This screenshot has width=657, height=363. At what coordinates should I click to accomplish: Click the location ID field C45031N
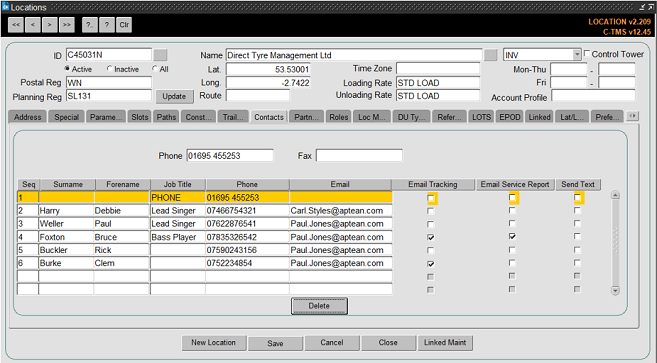coord(109,55)
